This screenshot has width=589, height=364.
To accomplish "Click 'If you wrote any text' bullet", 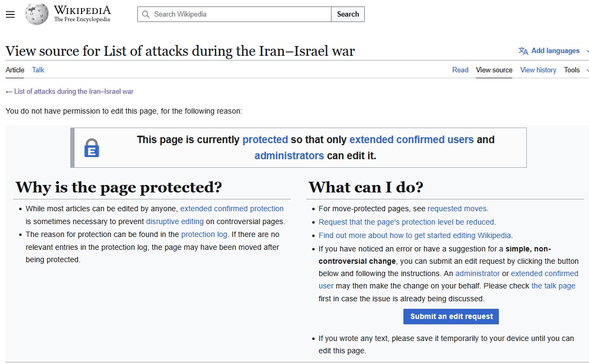I will point(446,345).
